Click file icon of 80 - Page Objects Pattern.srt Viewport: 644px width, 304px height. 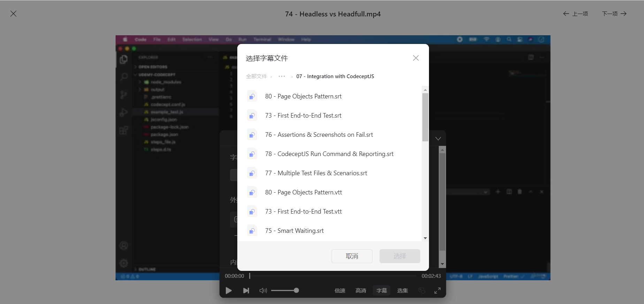coord(252,96)
